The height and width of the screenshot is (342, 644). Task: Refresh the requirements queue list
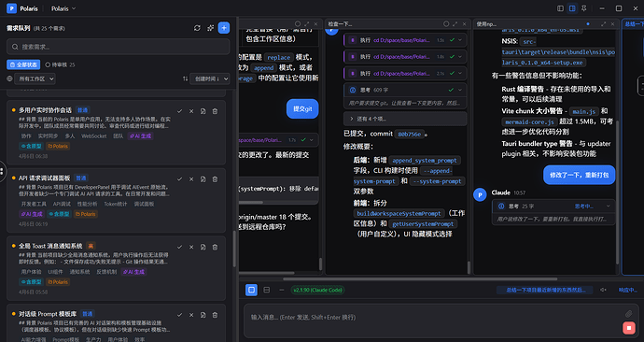point(197,28)
